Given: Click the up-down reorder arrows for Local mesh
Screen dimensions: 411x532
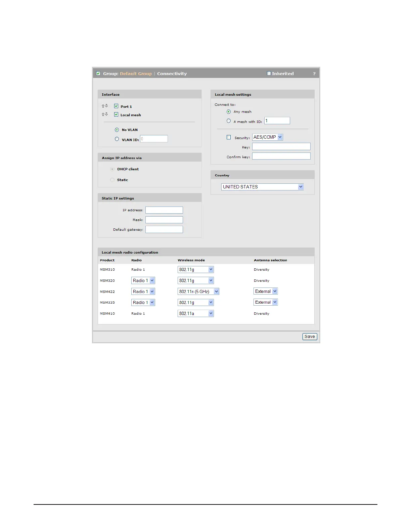Looking at the screenshot, I should coord(105,114).
